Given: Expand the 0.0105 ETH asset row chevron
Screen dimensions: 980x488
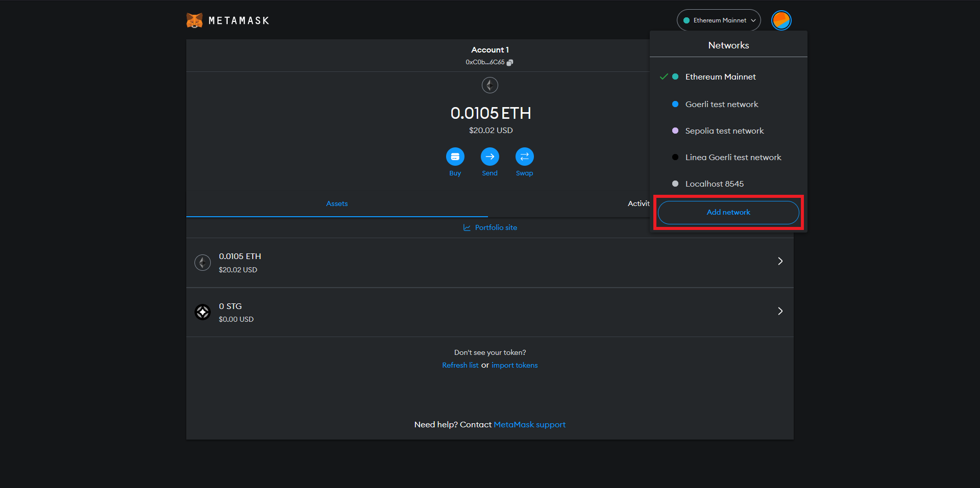Looking at the screenshot, I should click(780, 261).
